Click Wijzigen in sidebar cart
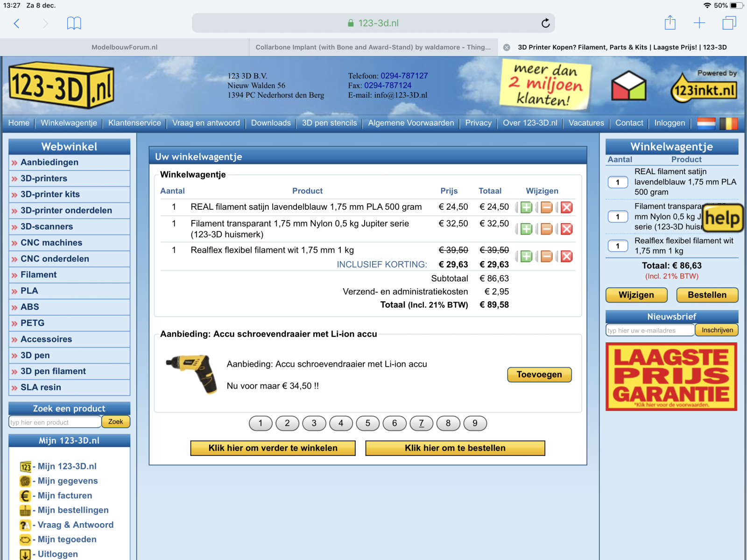Image resolution: width=747 pixels, height=560 pixels. pos(636,295)
